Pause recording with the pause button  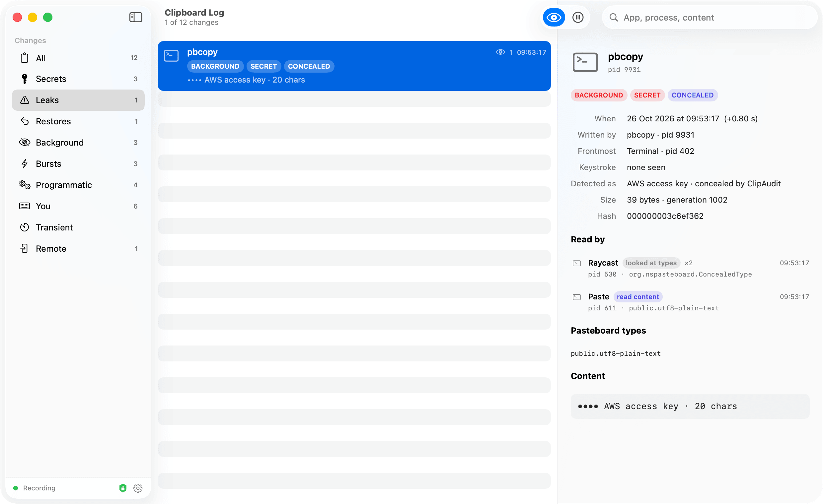[x=577, y=17]
